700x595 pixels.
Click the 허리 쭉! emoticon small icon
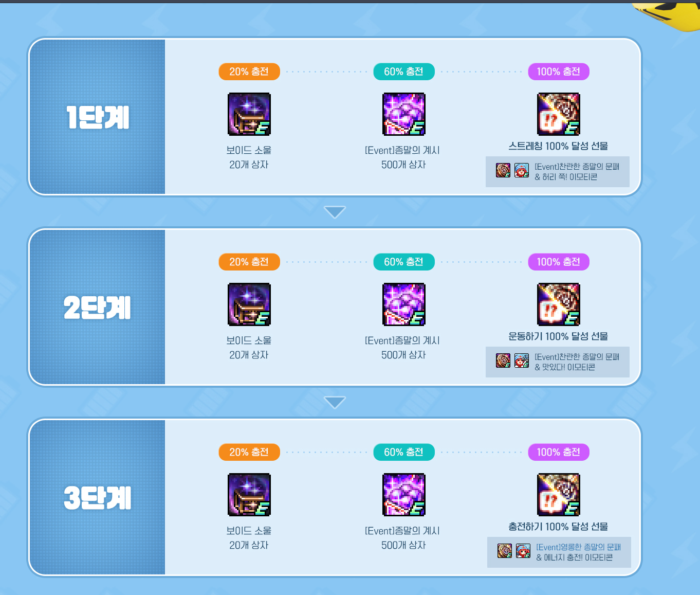pyautogui.click(x=522, y=170)
